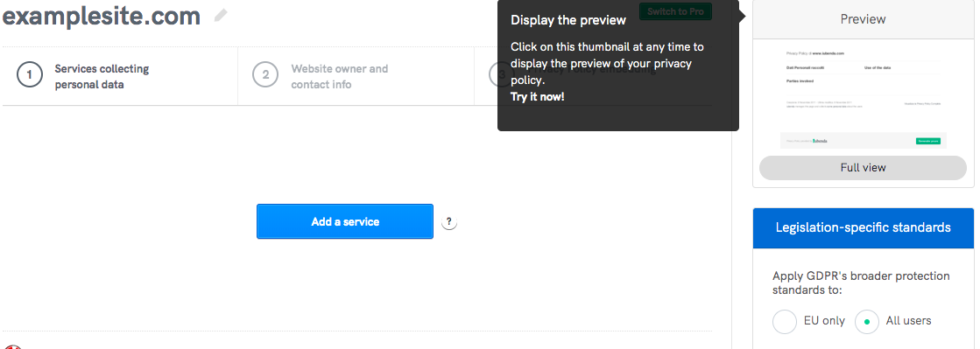
Task: Click the examplesite.com site title
Action: pyautogui.click(x=102, y=17)
